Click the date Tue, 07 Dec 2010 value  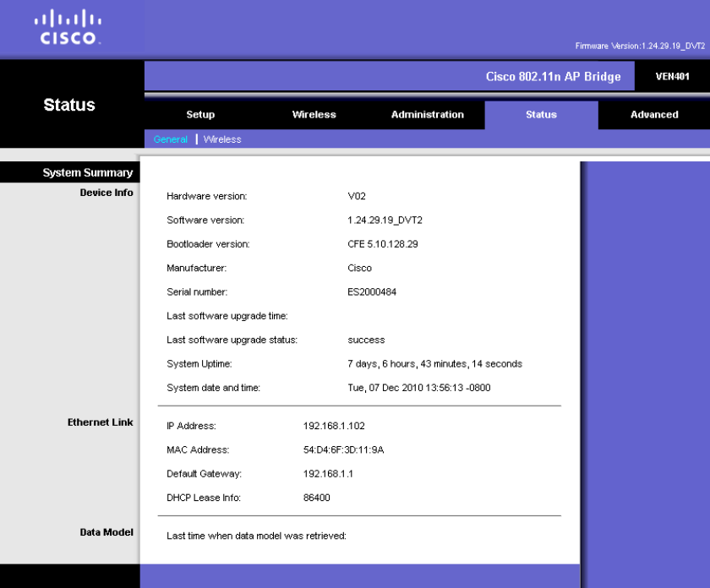(419, 388)
